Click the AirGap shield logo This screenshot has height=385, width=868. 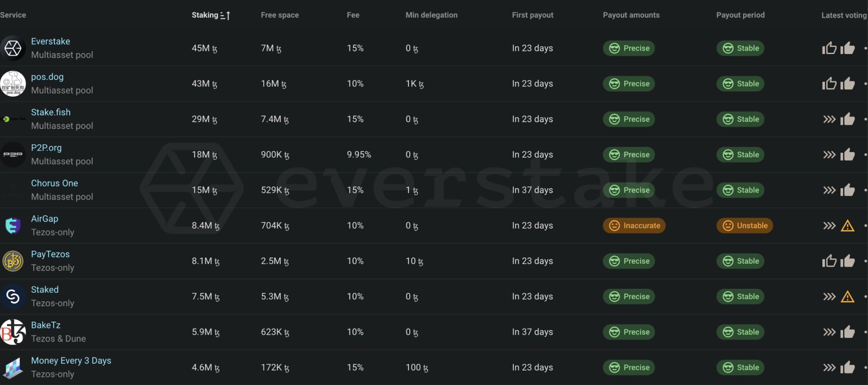pyautogui.click(x=13, y=226)
